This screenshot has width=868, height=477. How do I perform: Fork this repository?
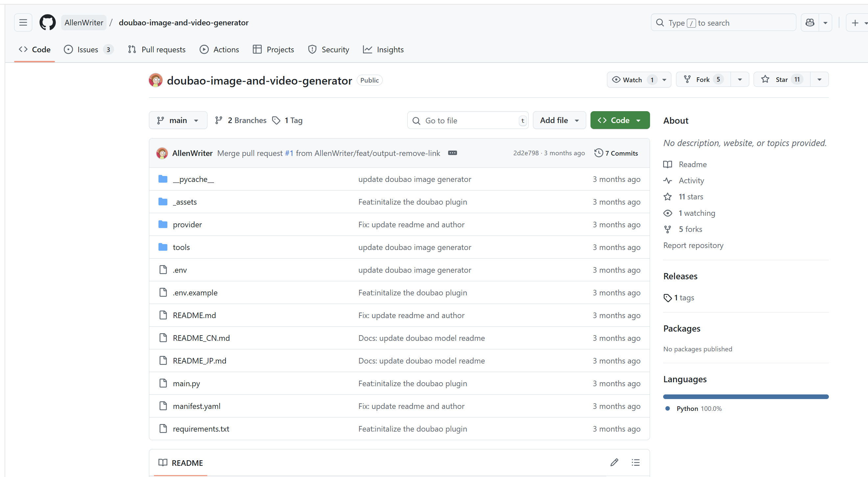(703, 80)
